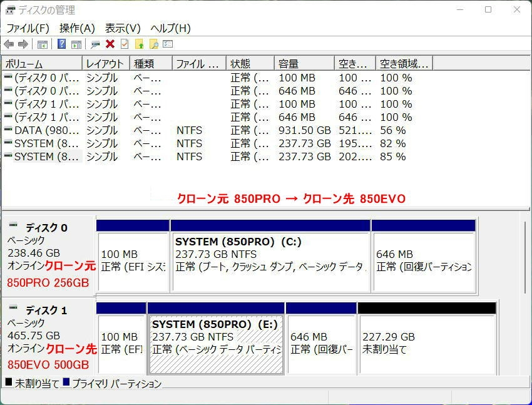Select Disk 0's 646 MB recovery partition block
This screenshot has height=405, width=532.
(424, 257)
